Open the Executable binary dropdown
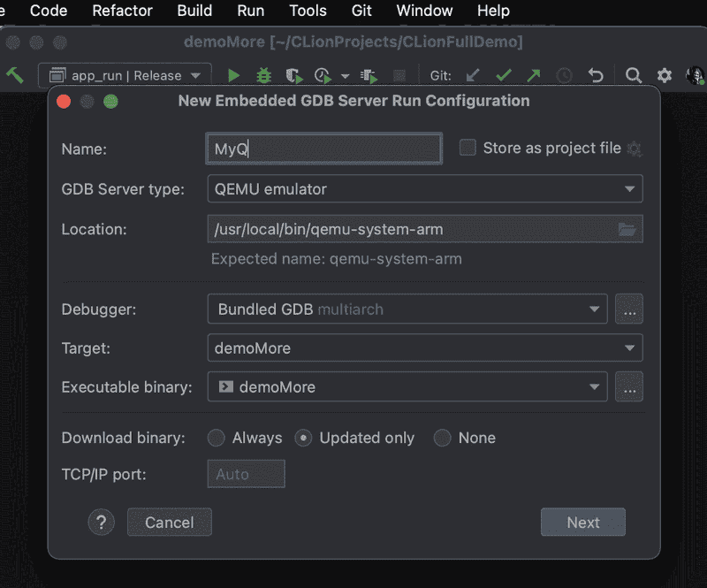Screen dimensions: 707x588 (407, 386)
